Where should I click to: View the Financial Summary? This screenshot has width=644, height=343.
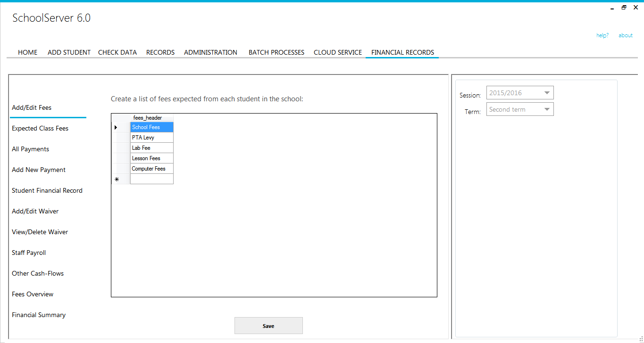coord(39,315)
